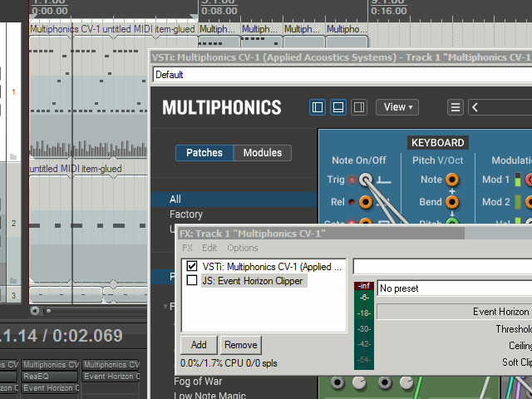Click the FX Track 1 window title bar
Screen dimensions: 532x399
355,234
